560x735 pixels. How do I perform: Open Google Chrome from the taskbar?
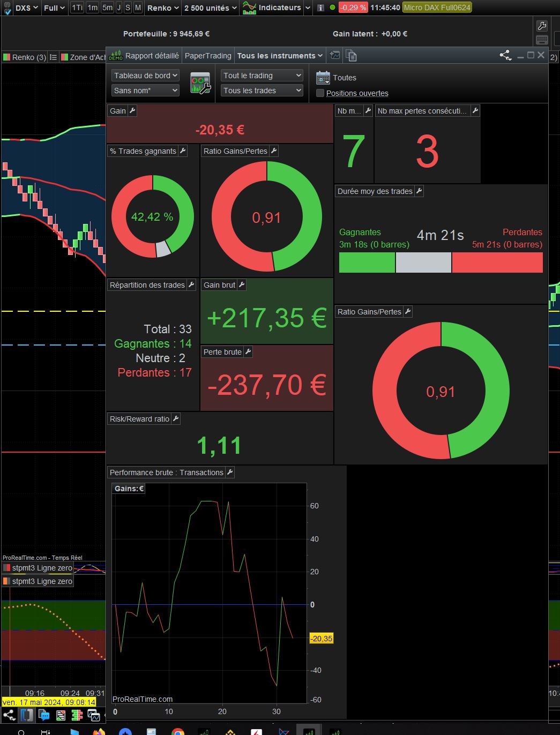pos(178,731)
